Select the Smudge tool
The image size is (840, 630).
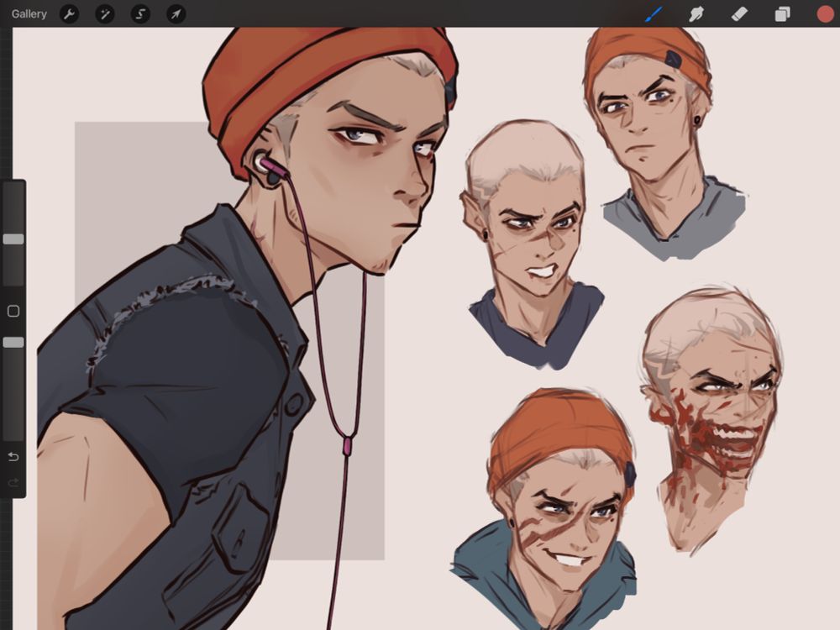[x=696, y=14]
